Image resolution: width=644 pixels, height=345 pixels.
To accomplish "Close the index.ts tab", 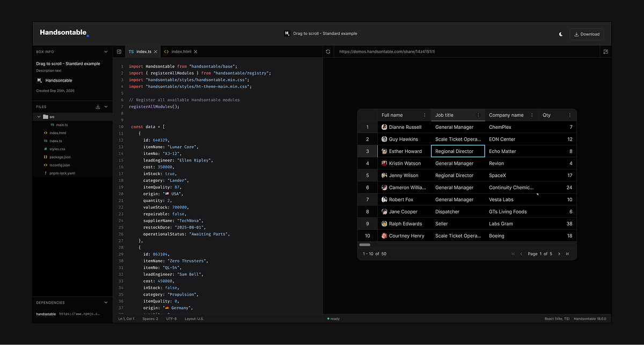I will (x=156, y=52).
